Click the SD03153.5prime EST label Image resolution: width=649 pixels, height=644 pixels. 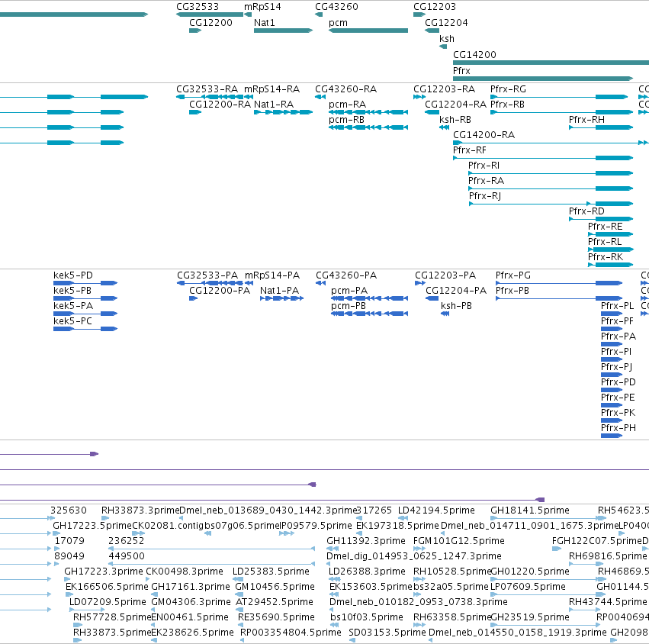(387, 633)
